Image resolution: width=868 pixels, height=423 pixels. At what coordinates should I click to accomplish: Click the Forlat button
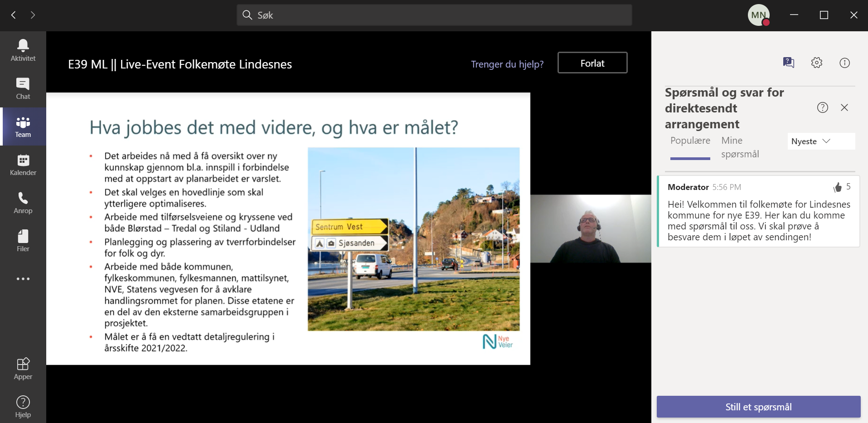coord(592,63)
